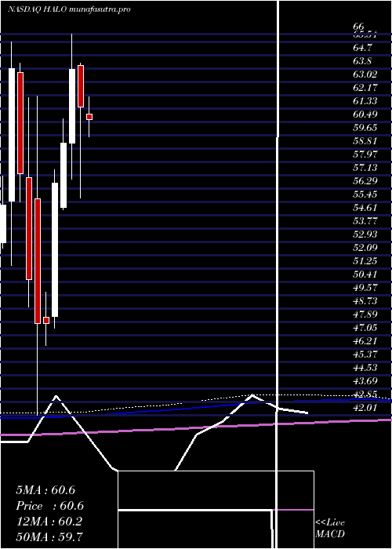Screen dimensions: 392x549
Task: Select the 48.73 price axis label
Action: (x=365, y=300)
